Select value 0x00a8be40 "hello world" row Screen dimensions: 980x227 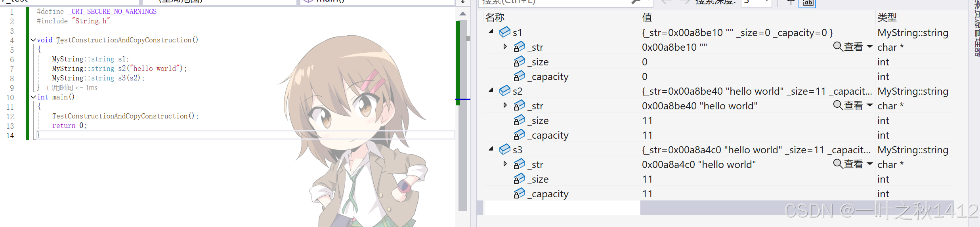[699, 106]
